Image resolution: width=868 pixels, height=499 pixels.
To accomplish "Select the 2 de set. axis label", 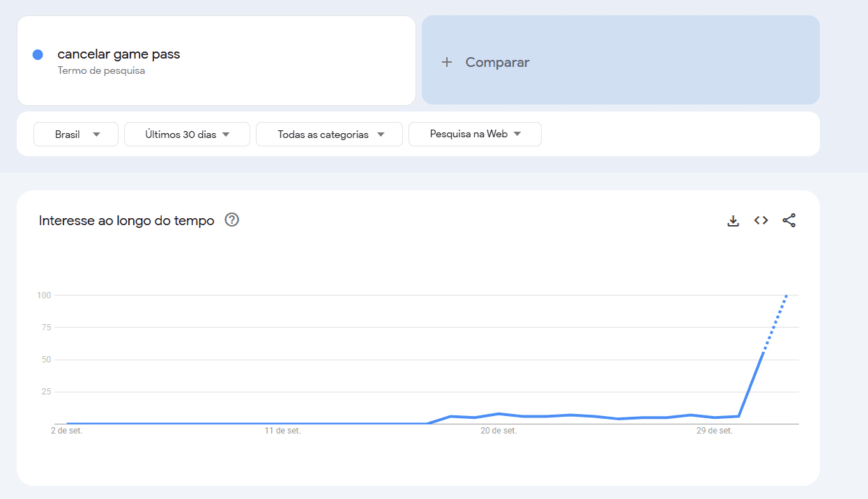I will click(x=66, y=431).
